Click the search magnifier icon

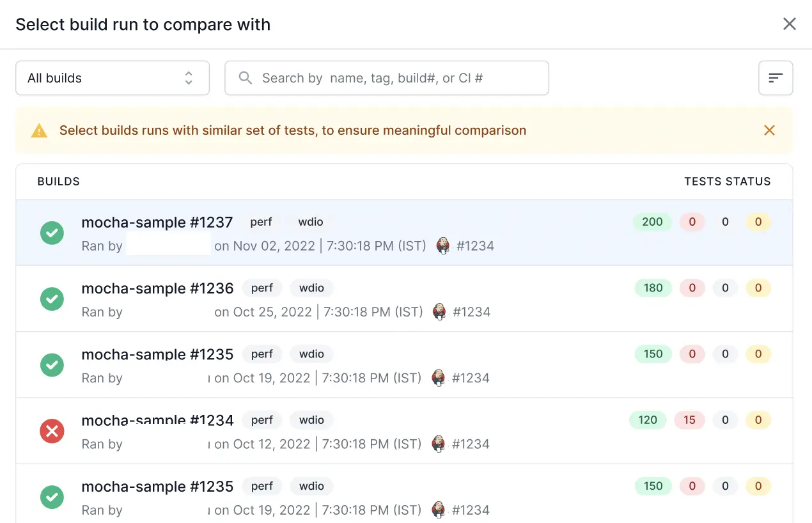click(x=245, y=78)
